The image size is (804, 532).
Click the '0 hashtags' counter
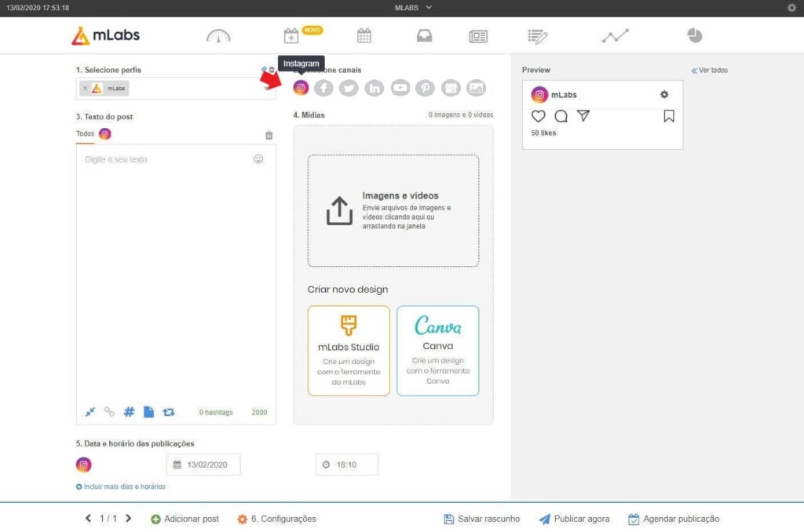(216, 412)
